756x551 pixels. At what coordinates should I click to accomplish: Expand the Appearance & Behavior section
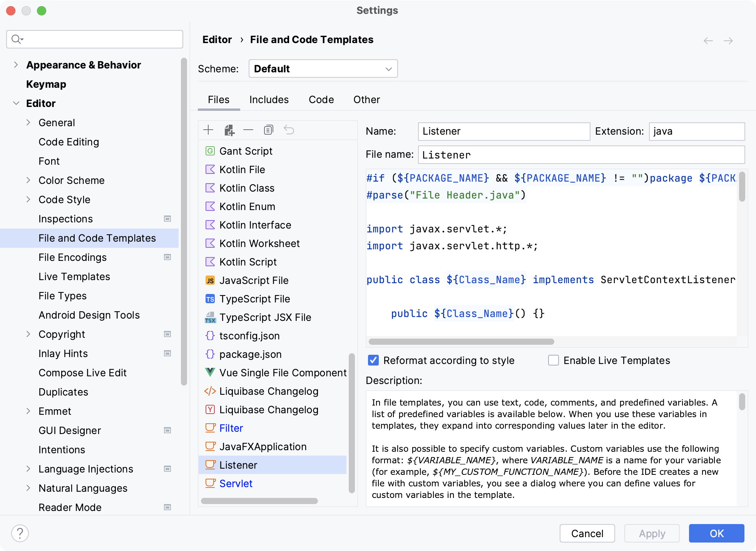pyautogui.click(x=15, y=65)
